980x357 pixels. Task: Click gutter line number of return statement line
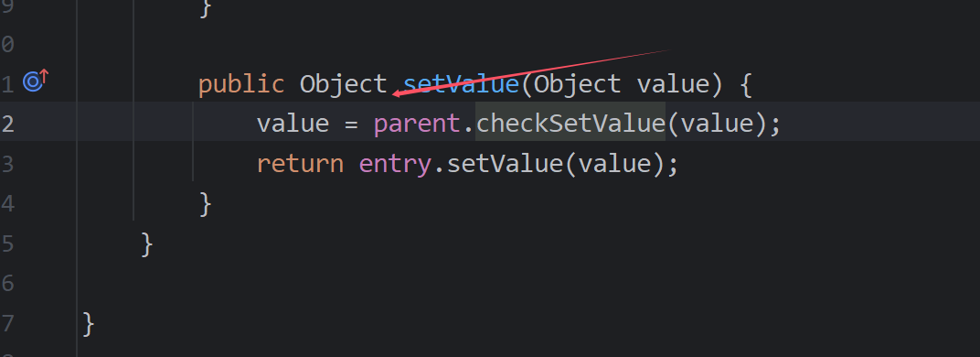tap(7, 164)
